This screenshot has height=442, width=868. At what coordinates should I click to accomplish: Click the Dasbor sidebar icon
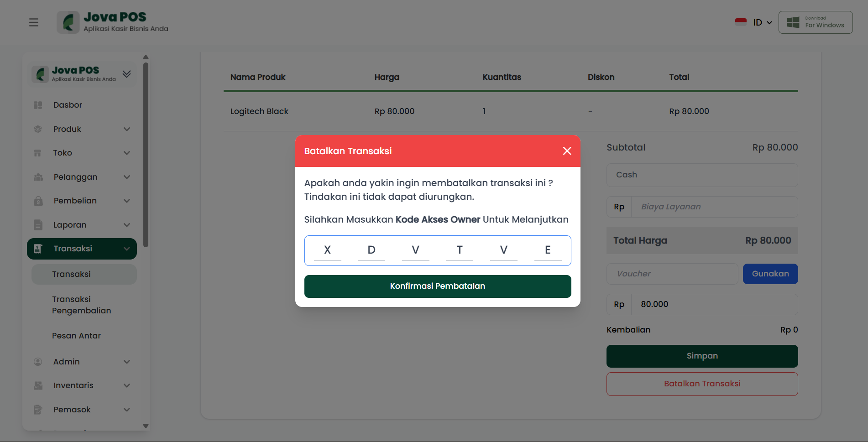[x=38, y=105]
